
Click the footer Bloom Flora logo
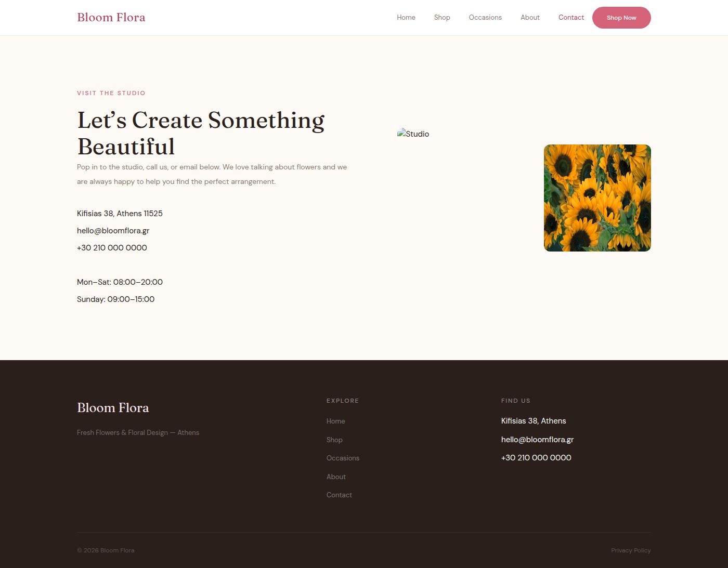113,408
